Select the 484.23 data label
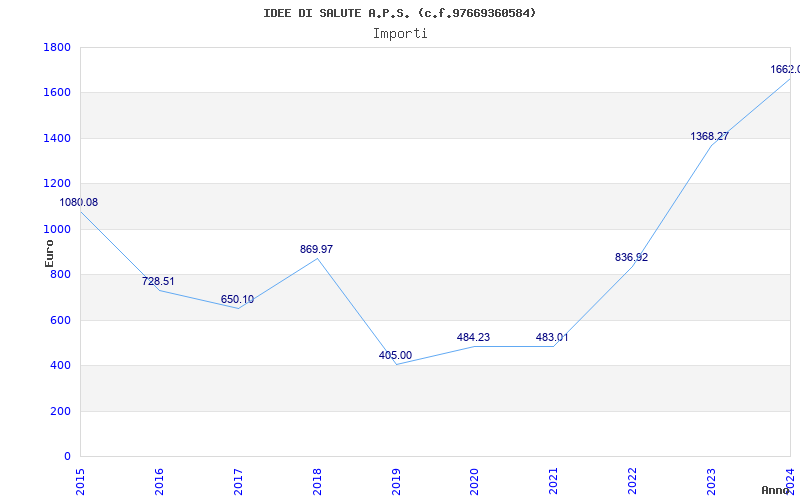The image size is (800, 500). pos(473,337)
